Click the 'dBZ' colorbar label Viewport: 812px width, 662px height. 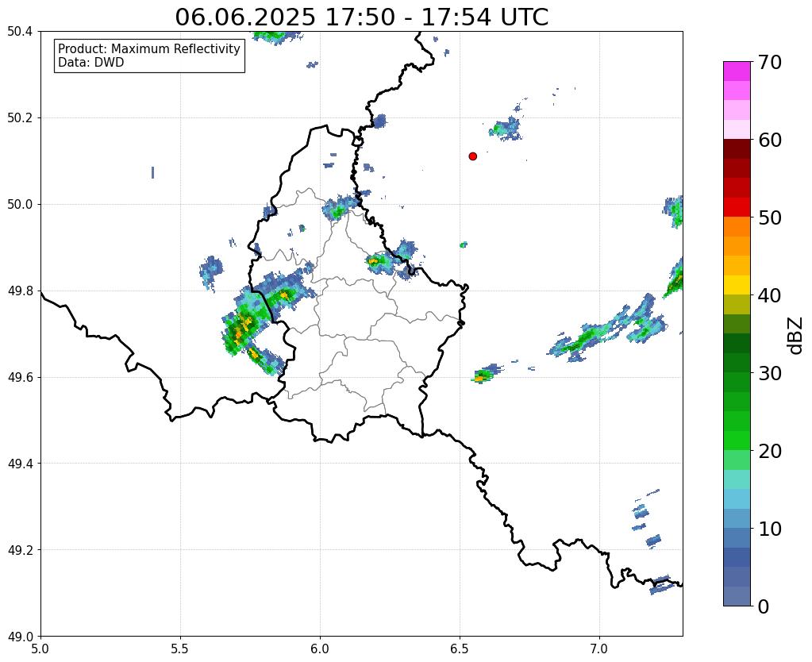796,335
